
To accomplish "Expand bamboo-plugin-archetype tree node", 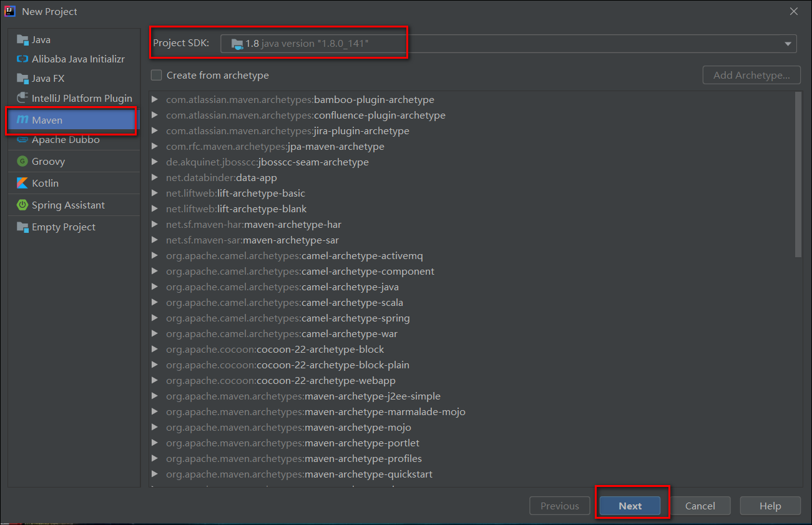I will click(155, 100).
